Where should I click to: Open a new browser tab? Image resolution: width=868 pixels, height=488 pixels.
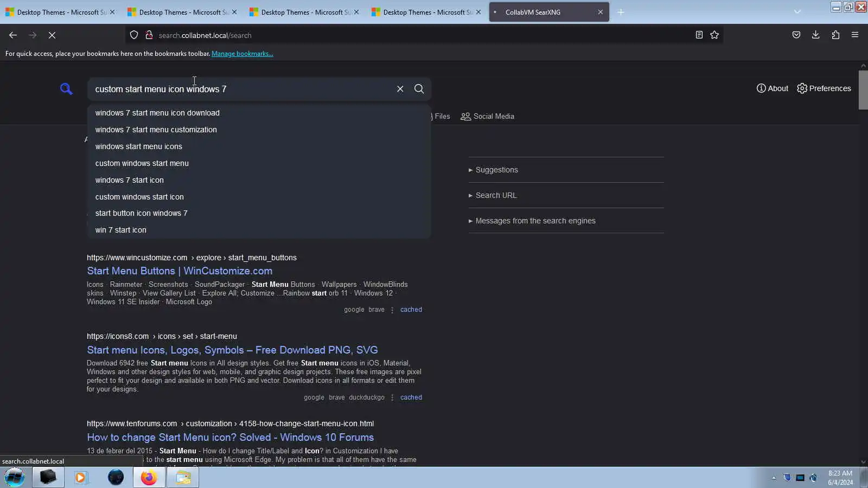(621, 12)
